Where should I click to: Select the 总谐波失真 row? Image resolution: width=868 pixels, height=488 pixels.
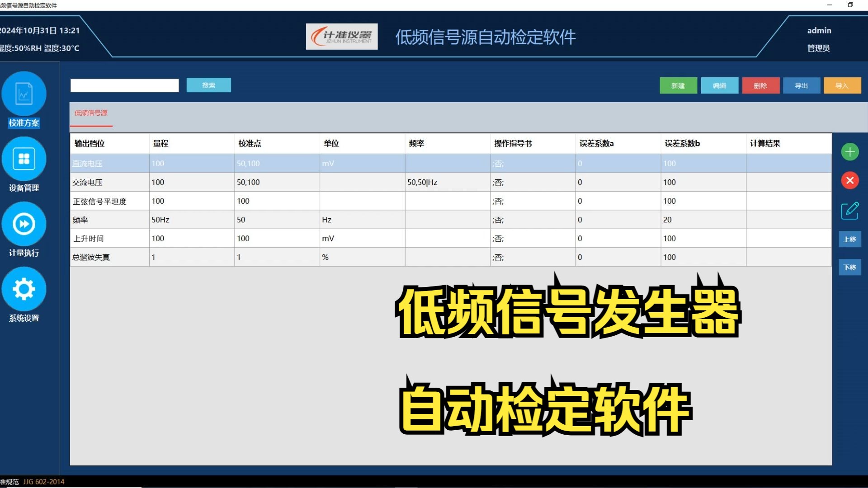[x=451, y=257]
